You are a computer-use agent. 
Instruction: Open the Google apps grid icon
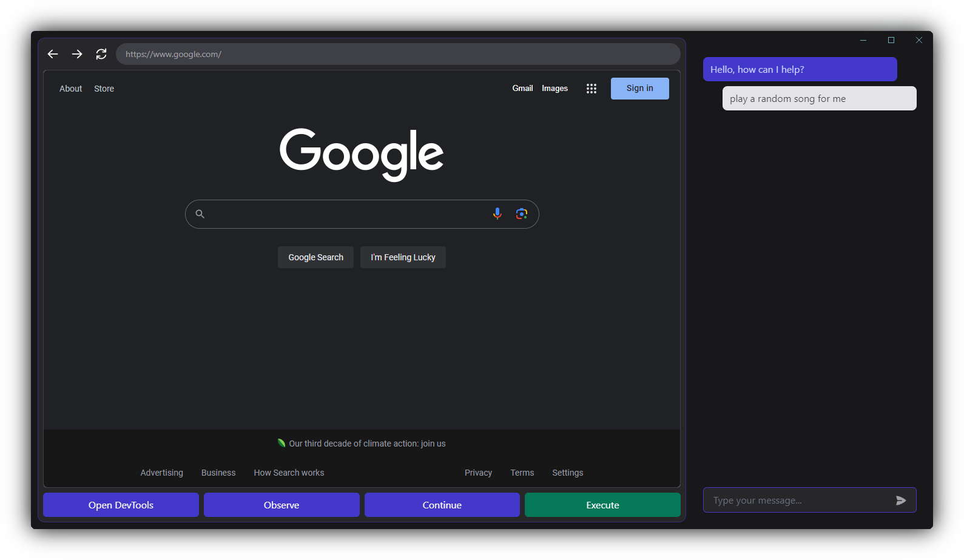(x=592, y=89)
